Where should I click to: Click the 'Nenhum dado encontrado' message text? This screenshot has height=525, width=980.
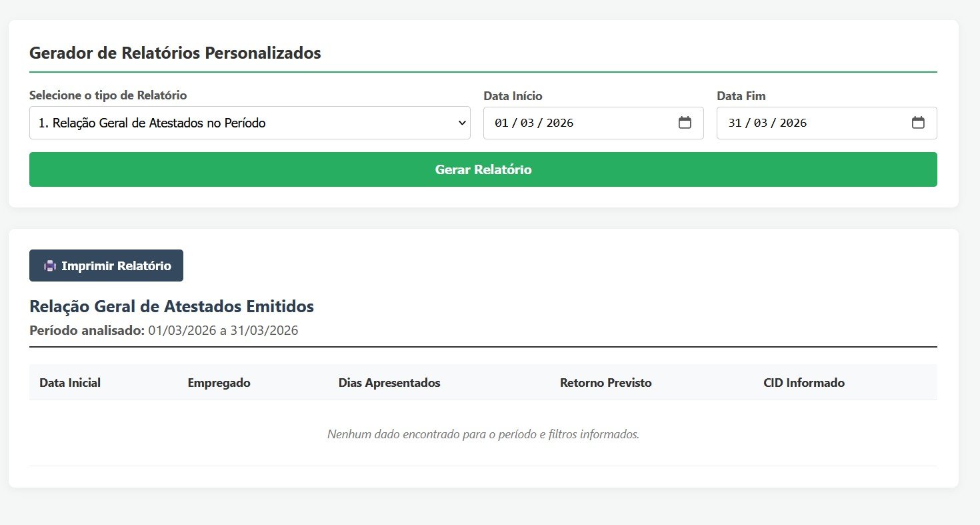click(483, 434)
